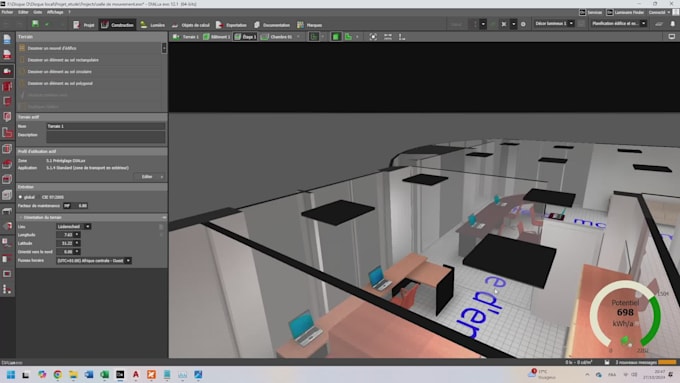Collapse the Orientation du terrain section
Image resolution: width=680 pixels, height=383 pixels.
(x=20, y=217)
